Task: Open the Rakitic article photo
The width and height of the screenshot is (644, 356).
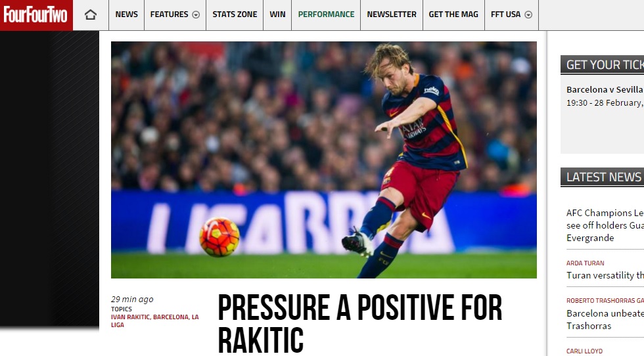Action: 323,160
